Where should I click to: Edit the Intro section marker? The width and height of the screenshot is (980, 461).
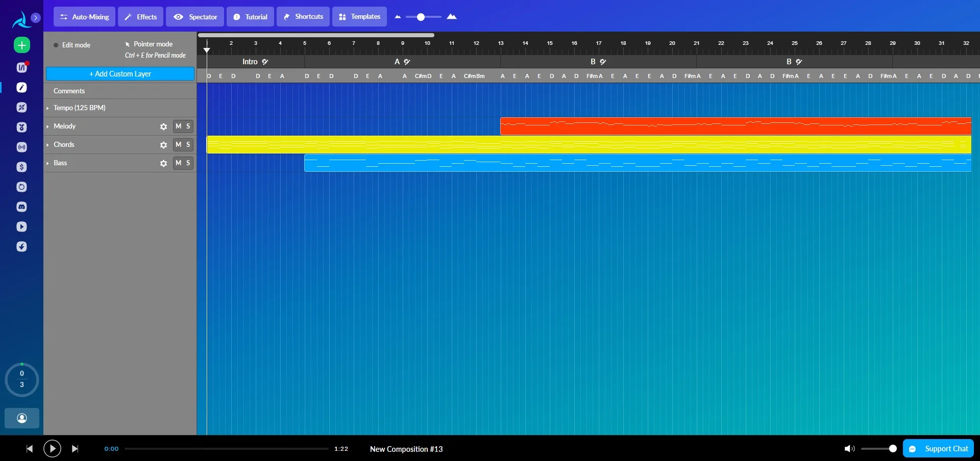coord(265,62)
